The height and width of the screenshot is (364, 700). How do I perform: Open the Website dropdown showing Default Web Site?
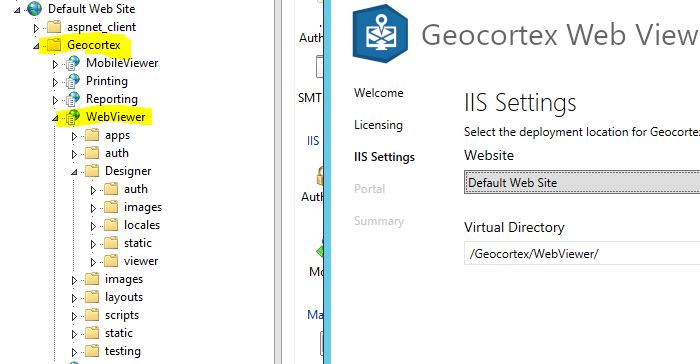(582, 182)
